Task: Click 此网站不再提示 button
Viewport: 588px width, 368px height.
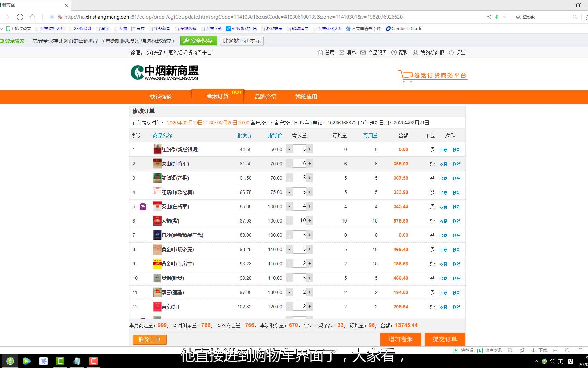Action: [242, 41]
